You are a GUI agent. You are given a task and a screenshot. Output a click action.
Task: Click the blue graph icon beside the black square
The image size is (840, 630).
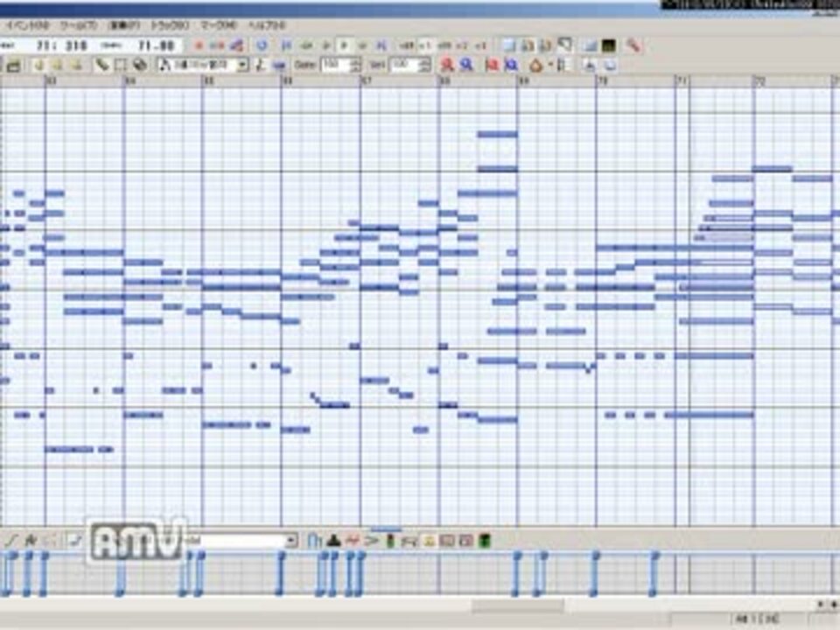pos(591,46)
